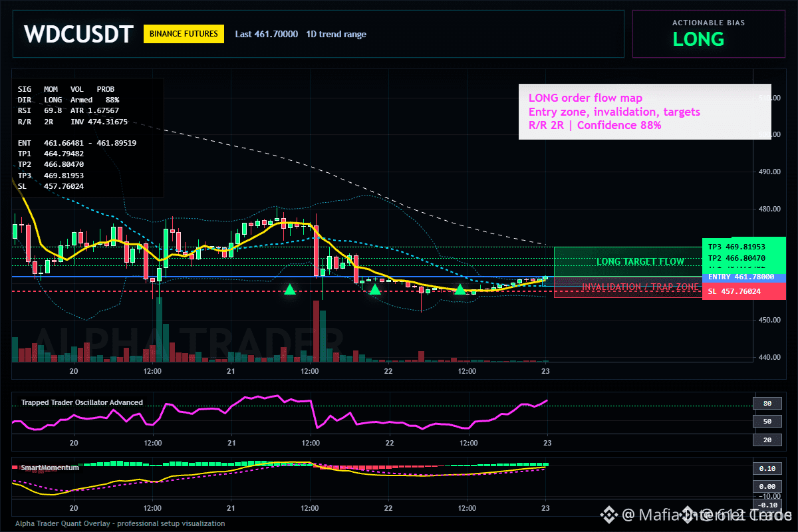Screen dimensions: 798x532
Task: Click the ACTIONABLE BIAS LONG indicator
Action: coord(708,33)
